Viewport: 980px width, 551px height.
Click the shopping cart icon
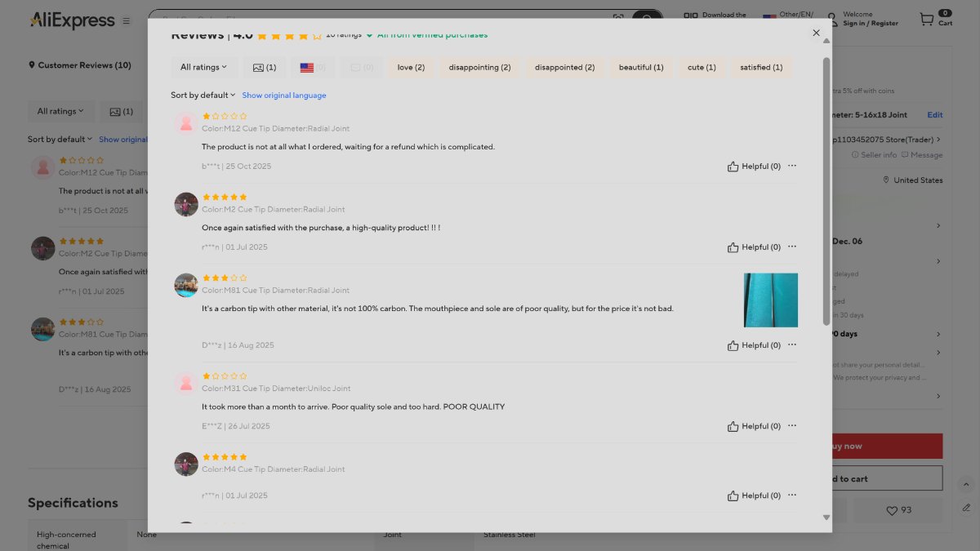tap(926, 19)
